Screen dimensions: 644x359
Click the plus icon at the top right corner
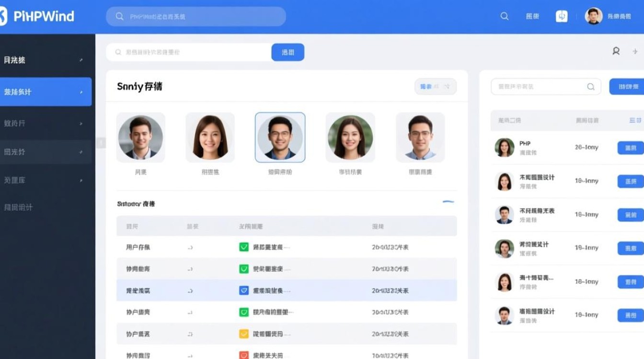(635, 51)
